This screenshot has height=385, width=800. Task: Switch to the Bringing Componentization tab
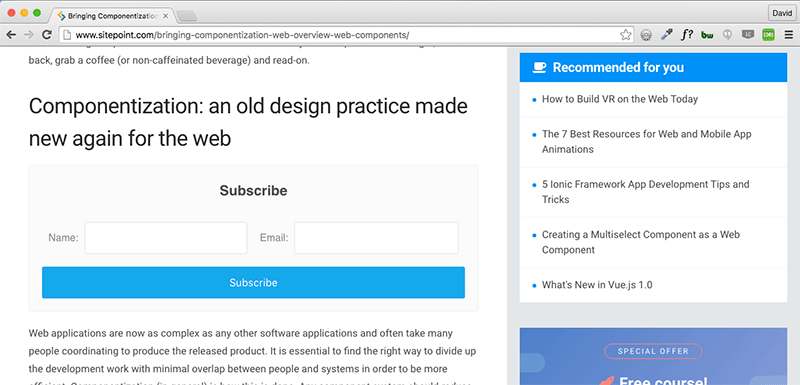tap(113, 16)
